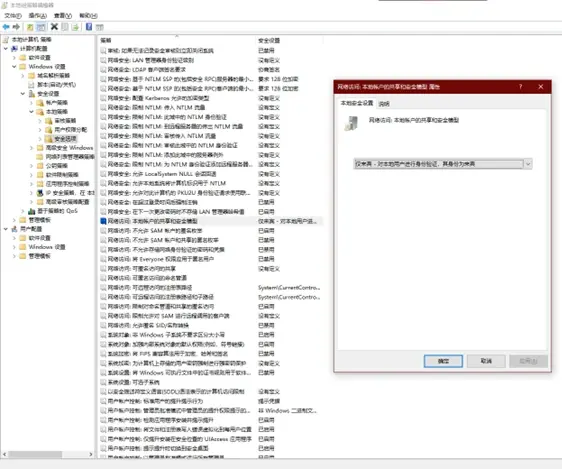The height and width of the screenshot is (469, 562).
Task: Click the 脚本(启动/关机) script icon
Action: click(32, 85)
